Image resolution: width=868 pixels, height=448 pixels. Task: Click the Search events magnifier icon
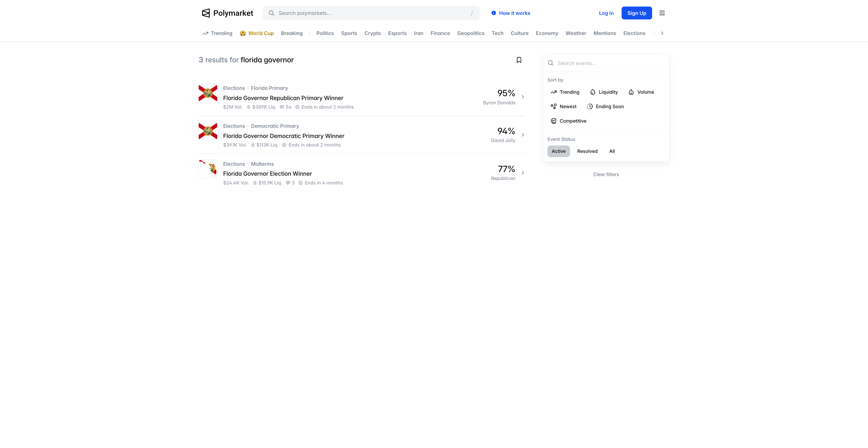pos(551,63)
